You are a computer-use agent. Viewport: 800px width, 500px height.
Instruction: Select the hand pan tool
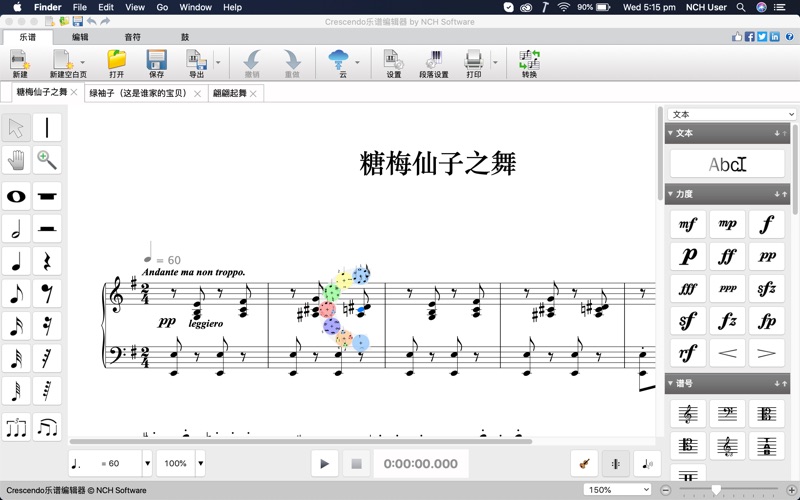pos(16,160)
